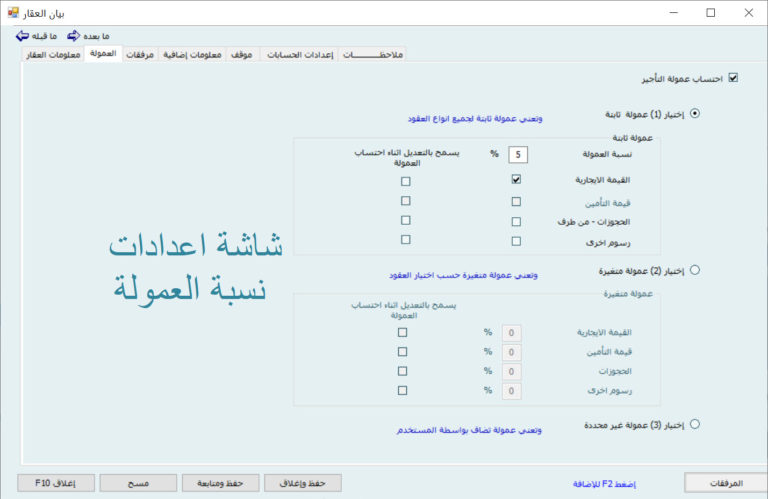Screen dimensions: 768x499
Task: Check the رسوم اخرى checkbox in fixed commission
Action: (516, 241)
